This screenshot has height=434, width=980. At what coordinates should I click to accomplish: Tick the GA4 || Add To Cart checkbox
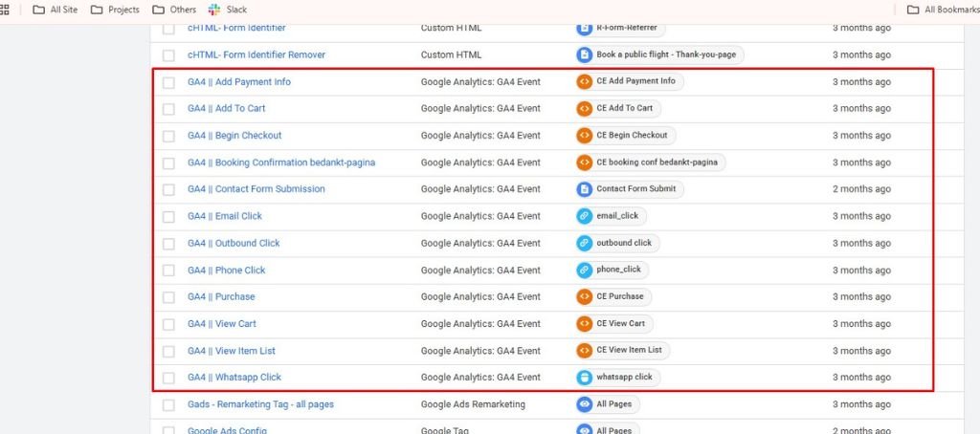pyautogui.click(x=168, y=109)
